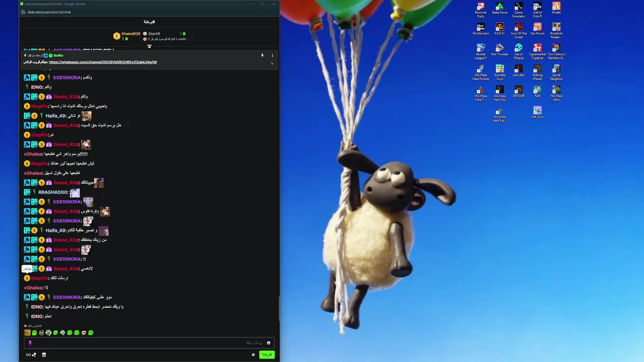The image size is (644, 362).
Task: Select We Were Here Expeditions desktop icon
Action: [x=500, y=115]
